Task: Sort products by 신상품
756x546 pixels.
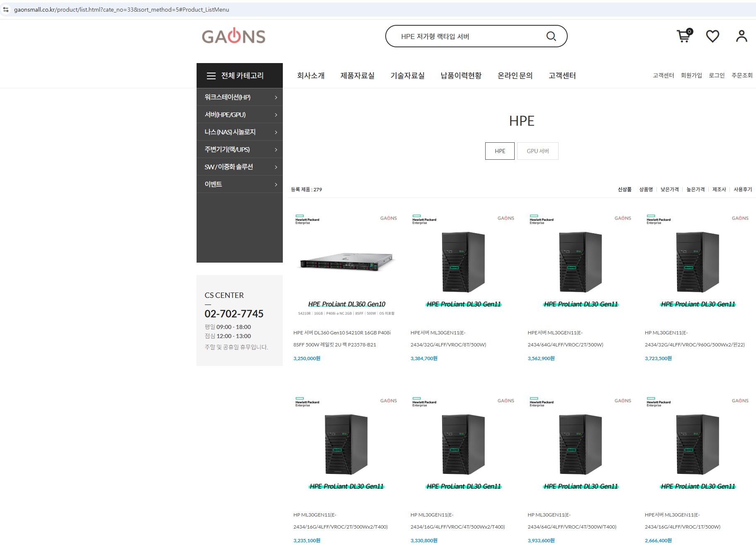Action: 625,189
